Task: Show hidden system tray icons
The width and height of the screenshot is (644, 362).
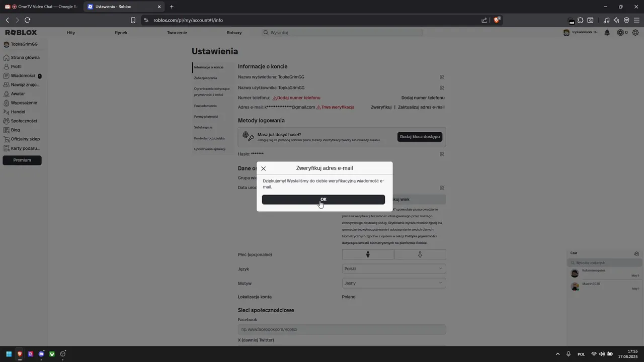Action: 557,354
